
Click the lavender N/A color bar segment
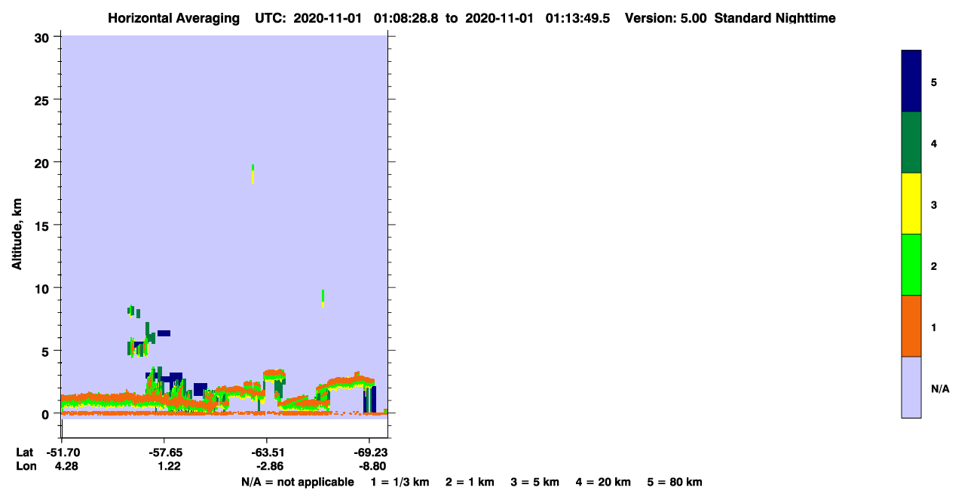[x=911, y=387]
